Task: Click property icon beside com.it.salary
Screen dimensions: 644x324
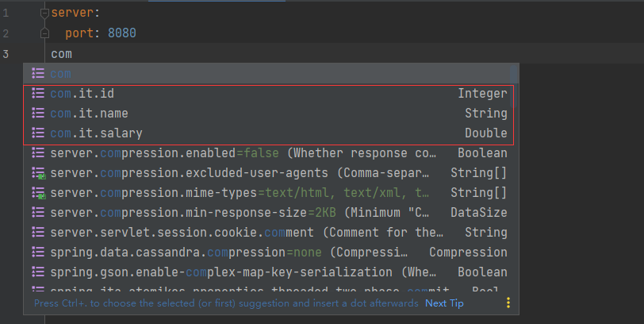Action: click(x=38, y=133)
